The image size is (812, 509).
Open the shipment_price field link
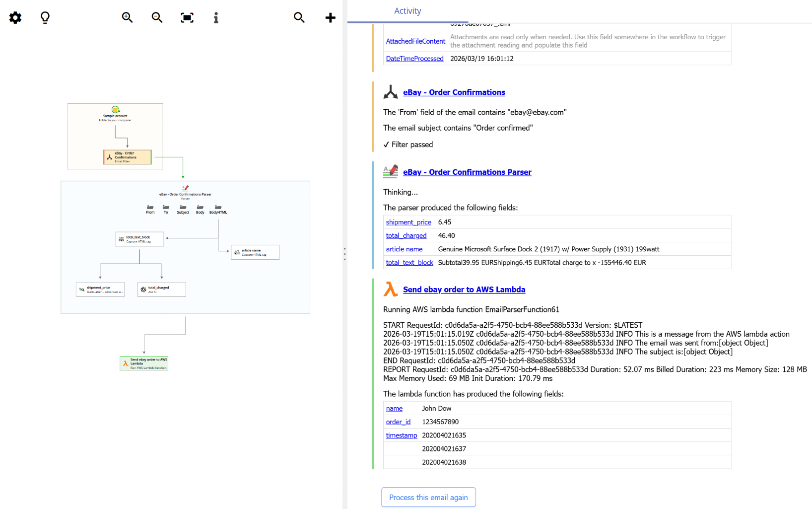(408, 222)
